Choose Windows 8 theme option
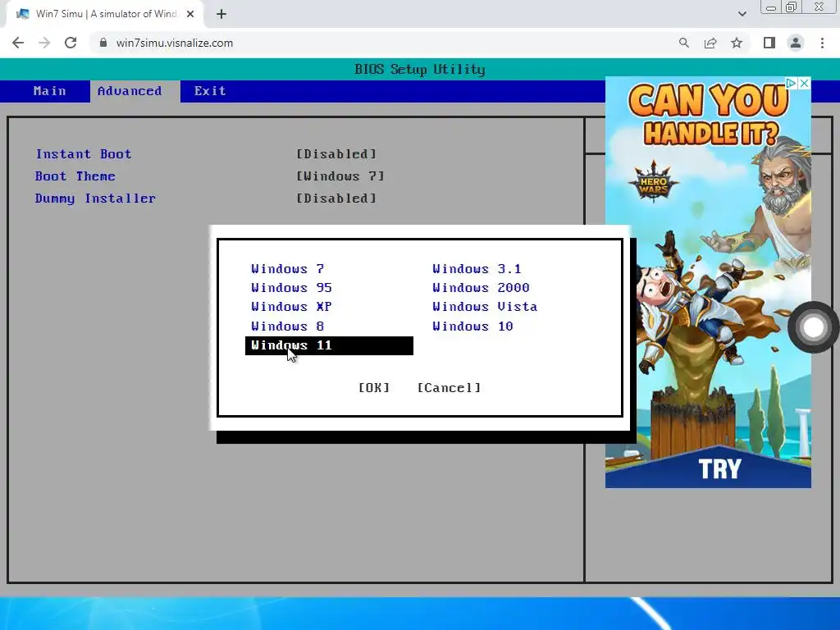 tap(288, 326)
